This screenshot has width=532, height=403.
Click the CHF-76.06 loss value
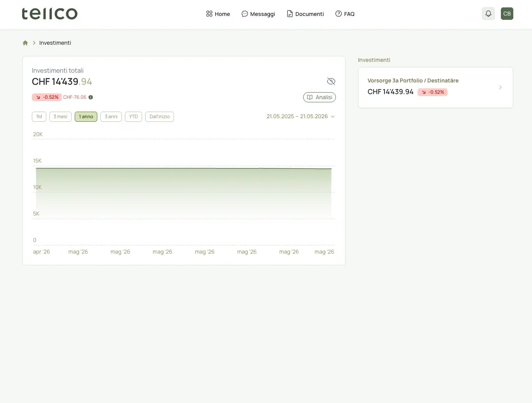click(x=75, y=97)
